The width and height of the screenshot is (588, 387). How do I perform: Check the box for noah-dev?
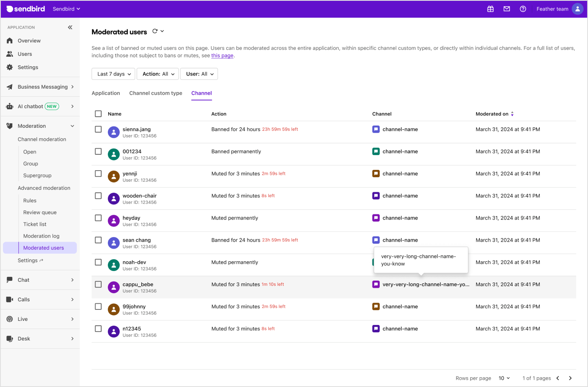[98, 262]
